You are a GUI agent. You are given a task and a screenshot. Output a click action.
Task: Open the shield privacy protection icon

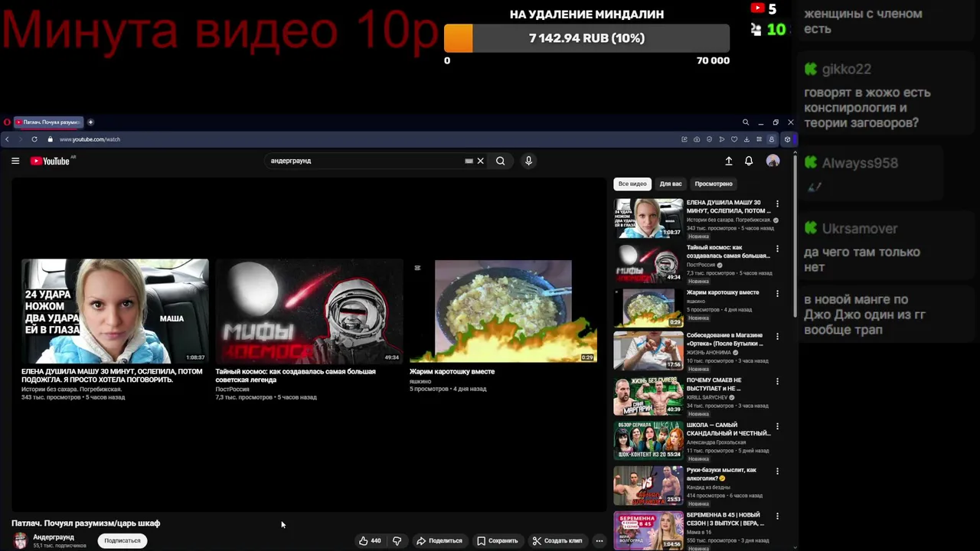709,139
